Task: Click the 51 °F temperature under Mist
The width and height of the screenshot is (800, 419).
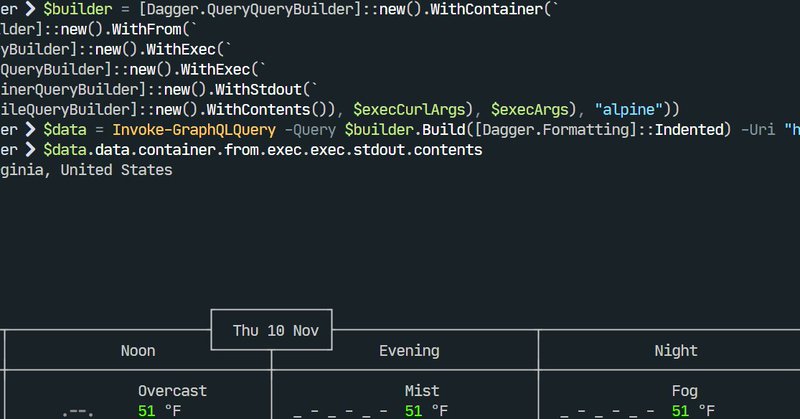Action: pos(427,411)
